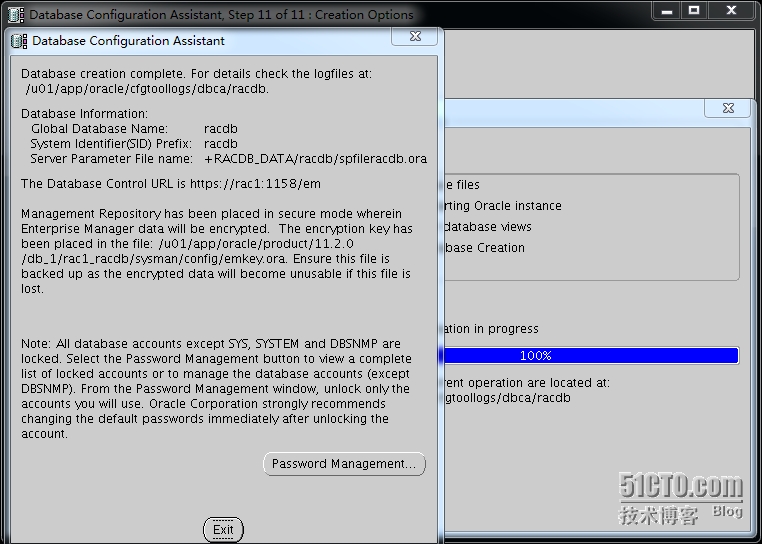
Task: Click the Global Database Name value racdb
Action: pyautogui.click(x=221, y=129)
